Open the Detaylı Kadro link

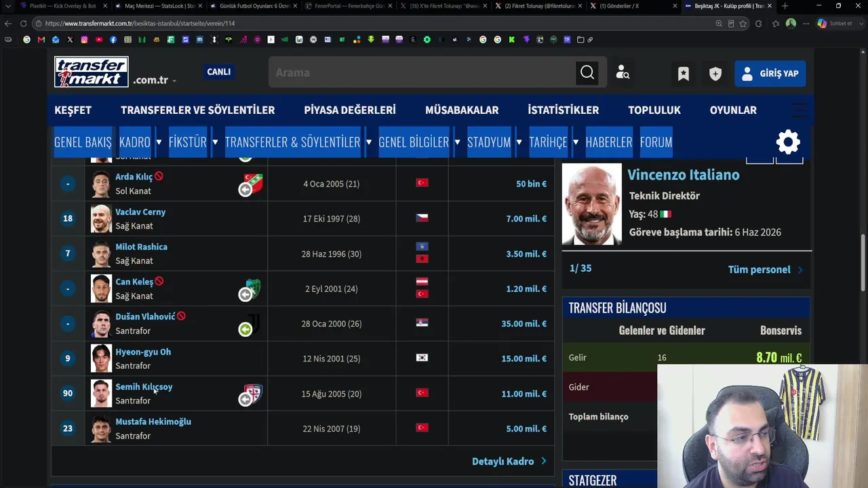click(509, 462)
